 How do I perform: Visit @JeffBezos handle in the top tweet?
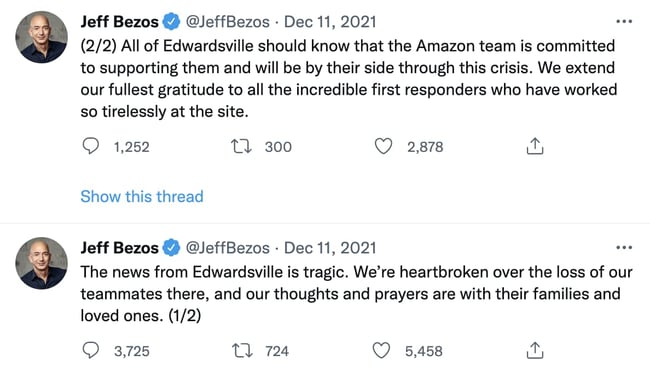(228, 22)
